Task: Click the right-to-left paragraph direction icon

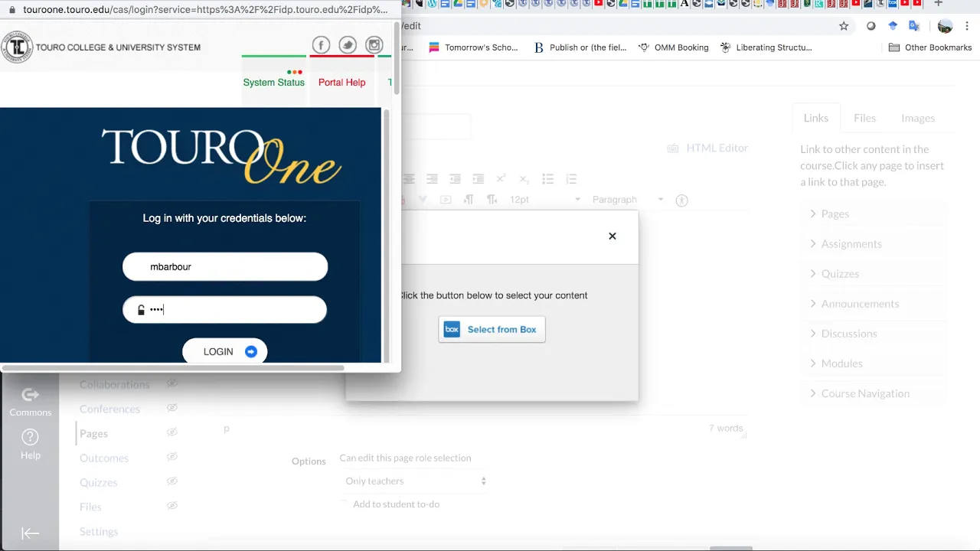Action: (492, 200)
